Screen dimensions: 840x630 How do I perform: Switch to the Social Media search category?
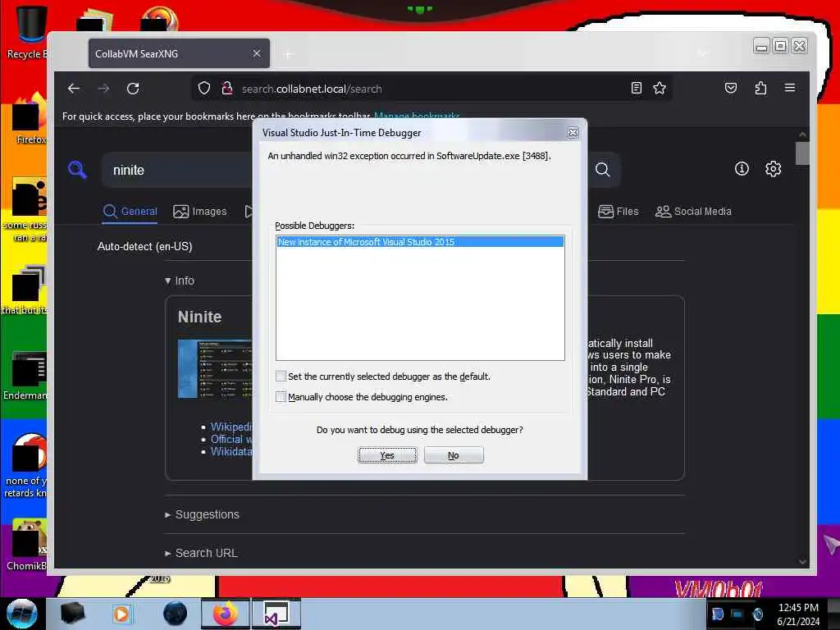(693, 211)
